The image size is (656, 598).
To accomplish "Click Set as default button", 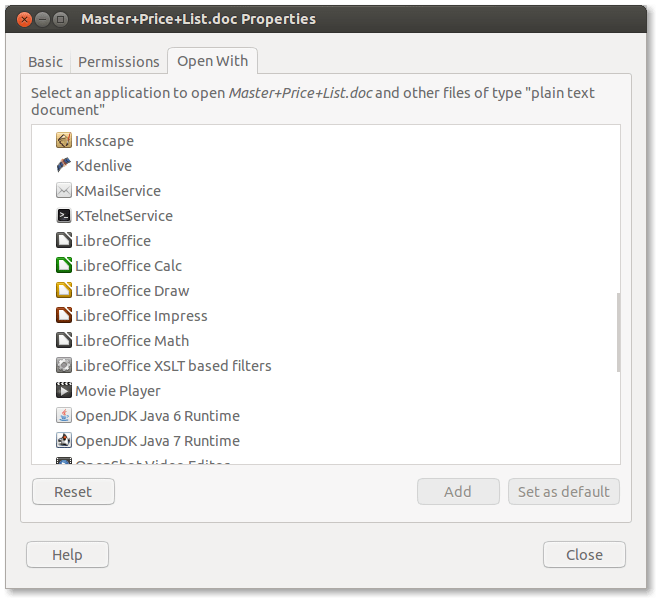I will [564, 492].
